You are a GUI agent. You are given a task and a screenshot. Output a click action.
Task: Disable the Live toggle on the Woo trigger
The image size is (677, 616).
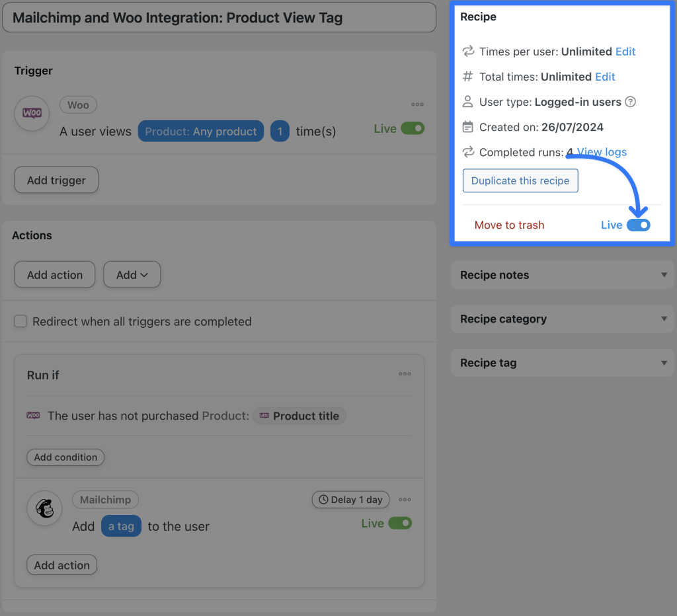[413, 128]
